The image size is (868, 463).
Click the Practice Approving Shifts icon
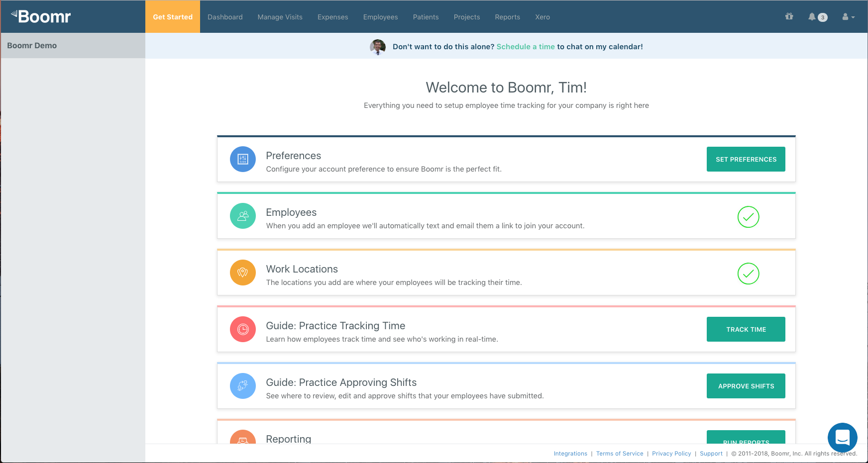tap(243, 386)
